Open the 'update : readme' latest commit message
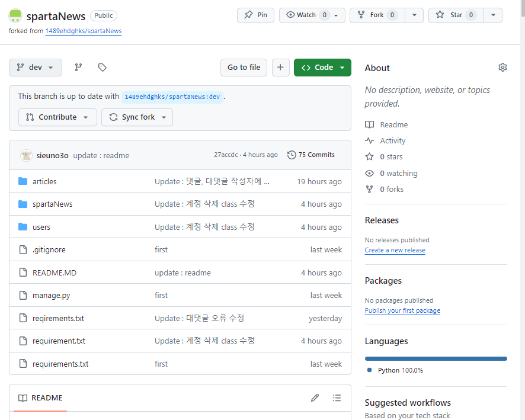525x420 pixels. 101,155
